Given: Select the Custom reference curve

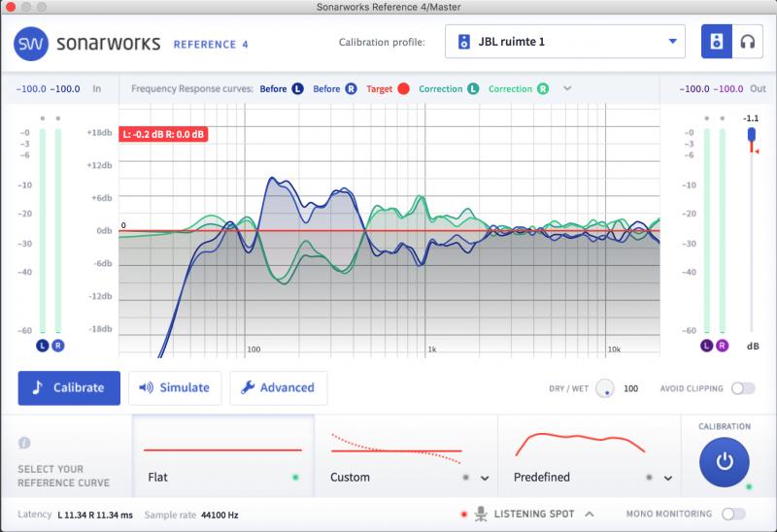Looking at the screenshot, I should [x=405, y=456].
